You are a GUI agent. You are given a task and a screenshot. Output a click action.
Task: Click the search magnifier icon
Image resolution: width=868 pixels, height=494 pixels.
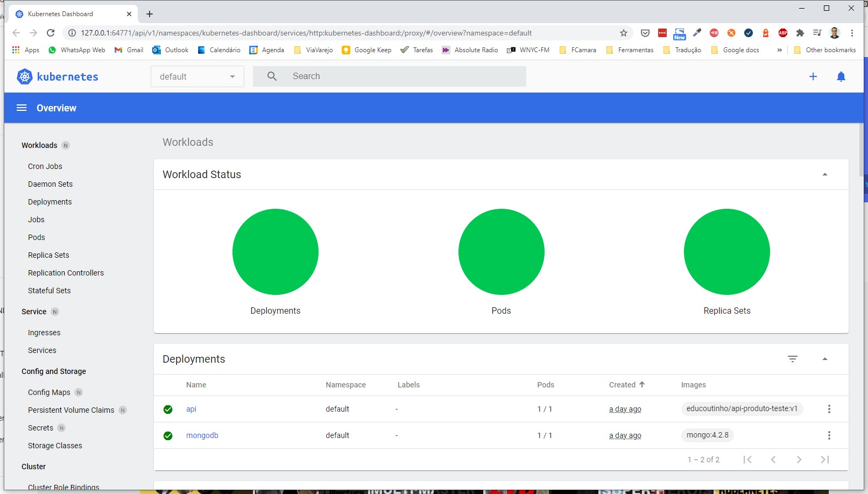(272, 76)
